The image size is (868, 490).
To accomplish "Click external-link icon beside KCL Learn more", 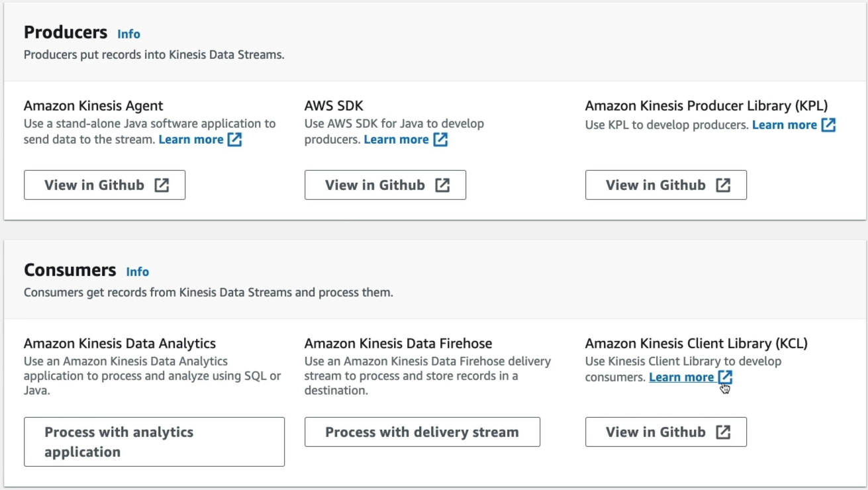I will point(725,377).
